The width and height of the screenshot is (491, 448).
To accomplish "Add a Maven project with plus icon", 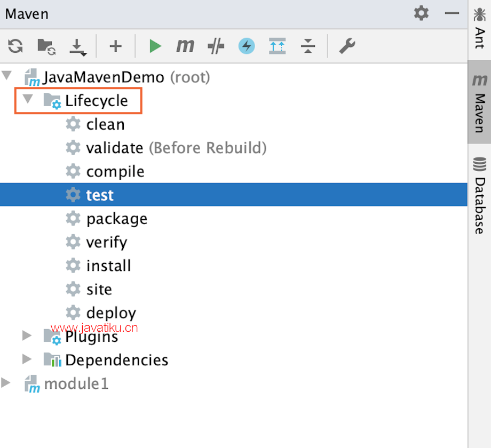I will coord(116,46).
